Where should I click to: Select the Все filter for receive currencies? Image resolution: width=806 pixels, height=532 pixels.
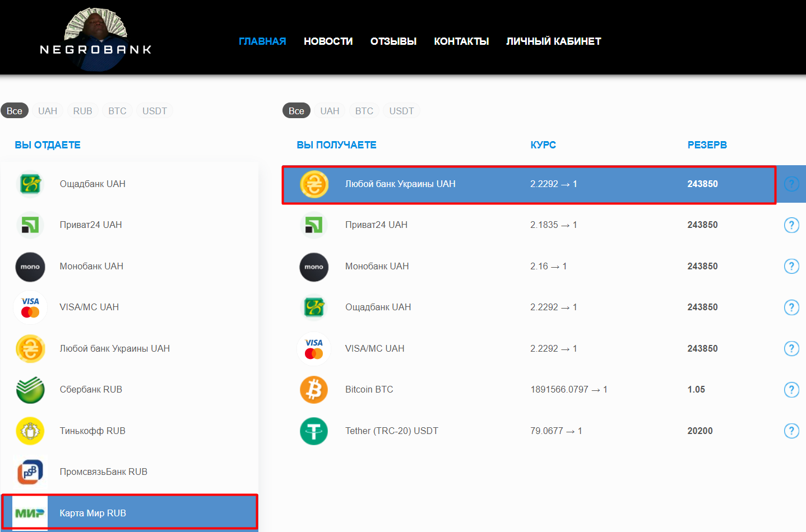[x=297, y=111]
